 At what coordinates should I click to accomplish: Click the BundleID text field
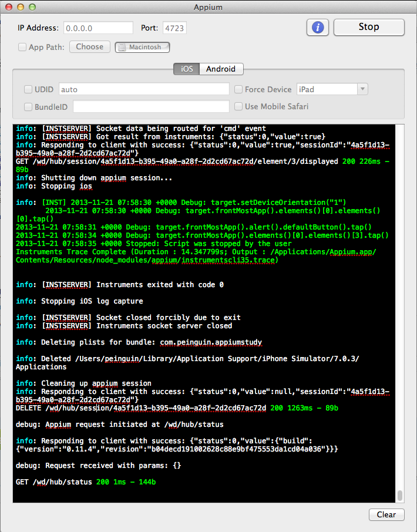[151, 106]
